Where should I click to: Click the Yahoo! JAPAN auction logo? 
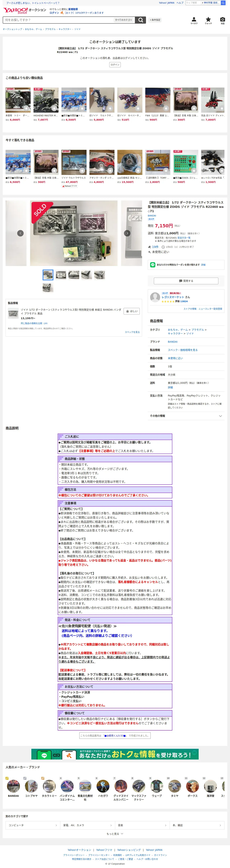coord(25,10)
